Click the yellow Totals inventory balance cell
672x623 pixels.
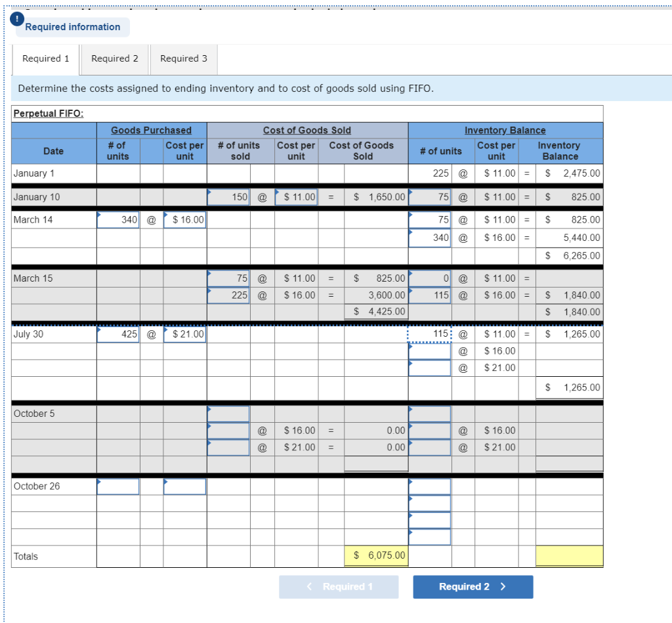[x=569, y=555]
